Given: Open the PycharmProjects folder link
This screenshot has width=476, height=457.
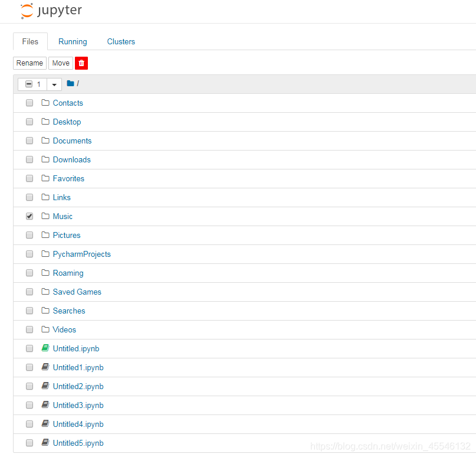Looking at the screenshot, I should tap(81, 254).
